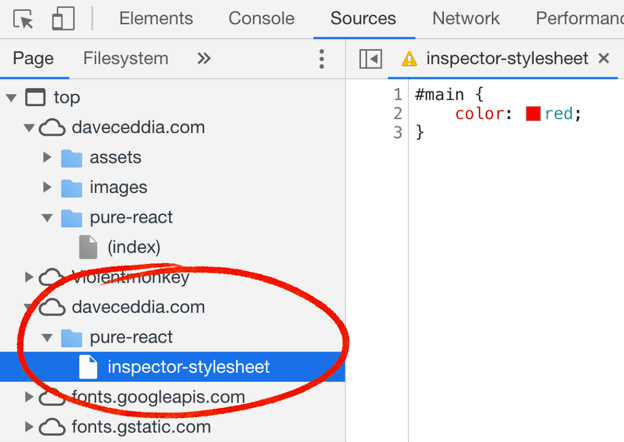Expand the assets folder arrow
The height and width of the screenshot is (442, 624).
[x=47, y=157]
